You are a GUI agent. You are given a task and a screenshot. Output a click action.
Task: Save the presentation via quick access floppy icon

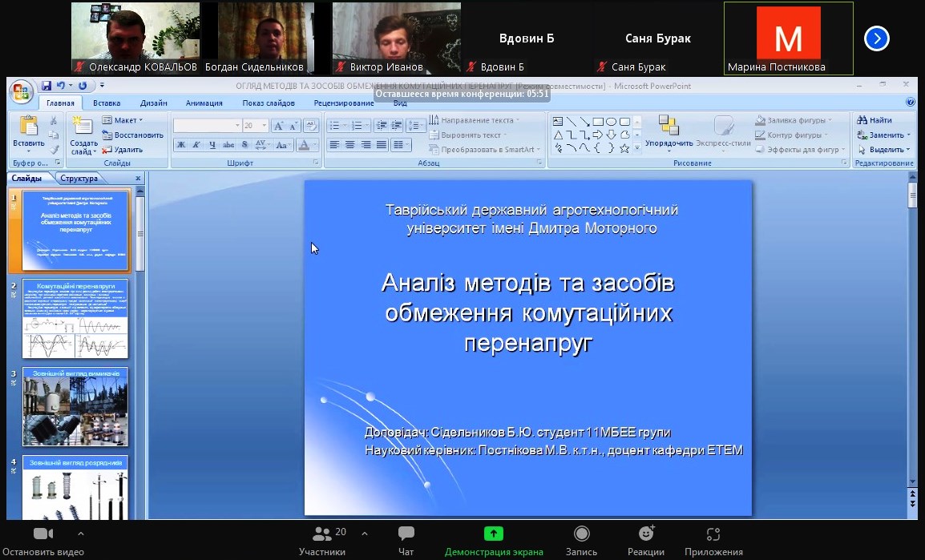click(46, 86)
